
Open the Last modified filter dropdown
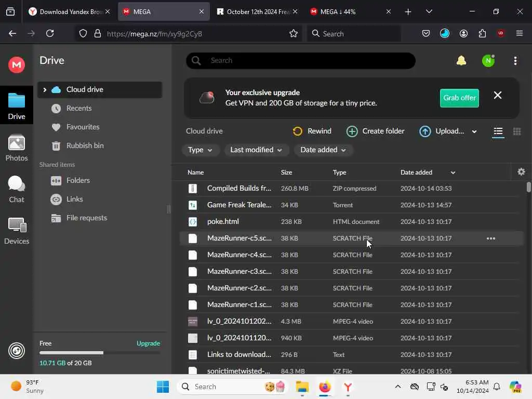coord(256,150)
